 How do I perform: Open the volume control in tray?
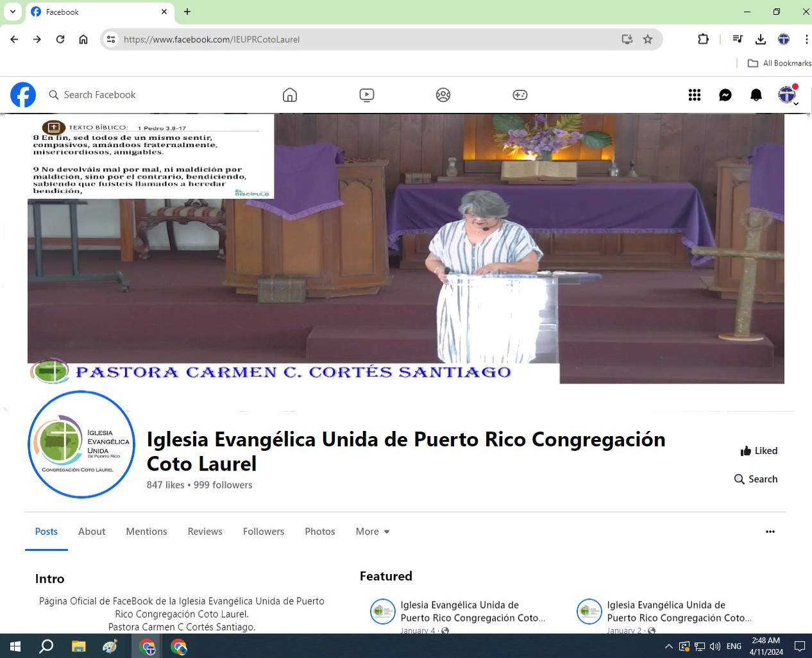(715, 646)
